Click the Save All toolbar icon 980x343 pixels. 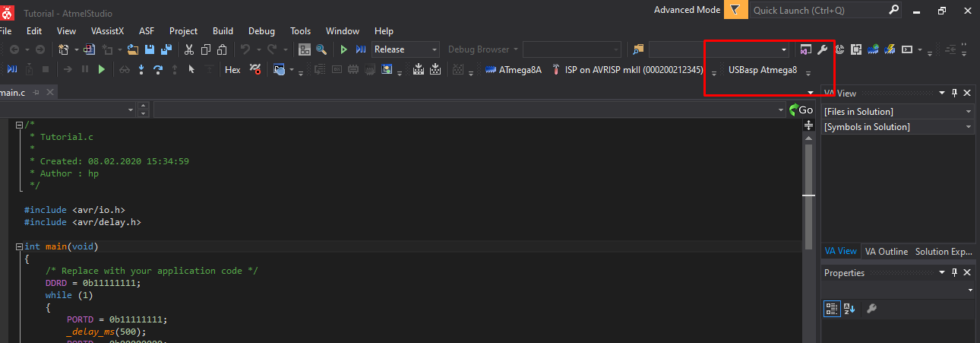click(x=165, y=49)
